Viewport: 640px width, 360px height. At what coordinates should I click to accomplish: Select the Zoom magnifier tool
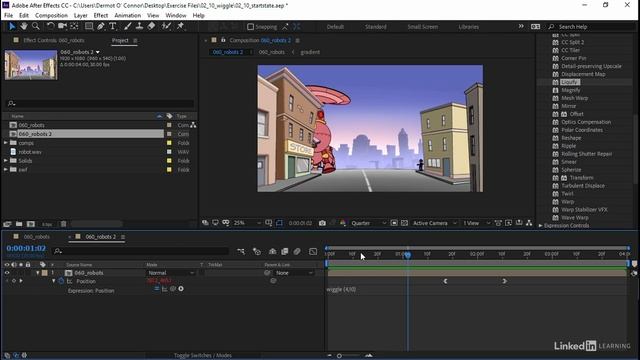[36, 26]
